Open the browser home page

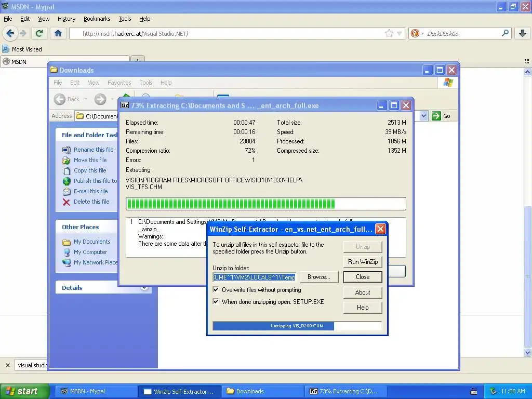(x=58, y=33)
